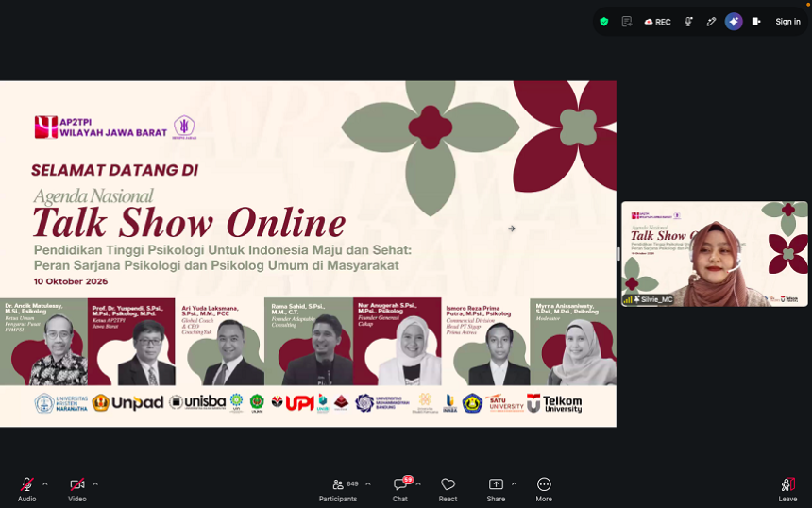Click the white panel toggle icon
This screenshot has width=812, height=508.
coord(756,22)
